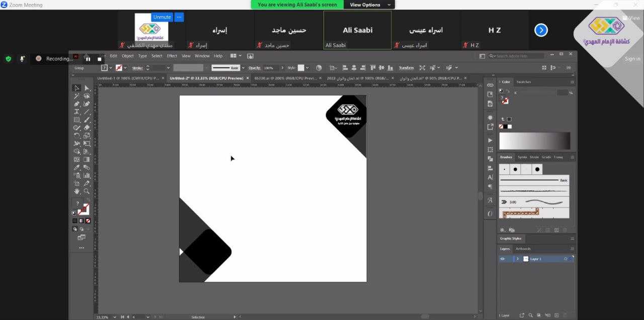
Task: Open the Effect menu
Action: pos(172,56)
